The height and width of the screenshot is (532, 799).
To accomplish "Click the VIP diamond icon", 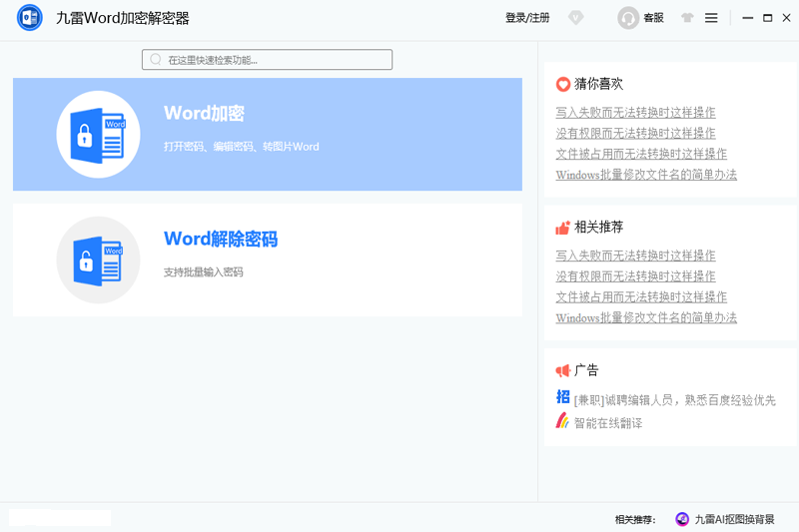I will click(x=575, y=18).
